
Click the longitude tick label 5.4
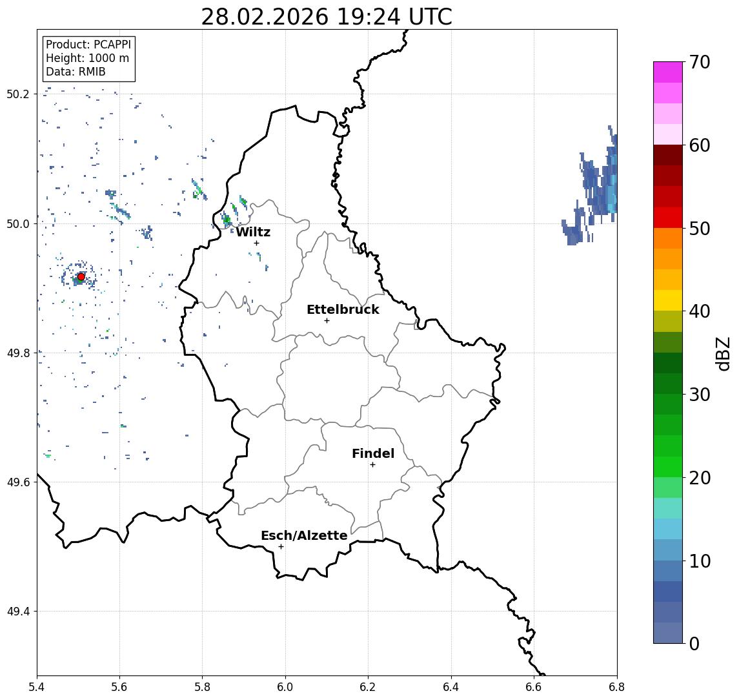coord(37,687)
